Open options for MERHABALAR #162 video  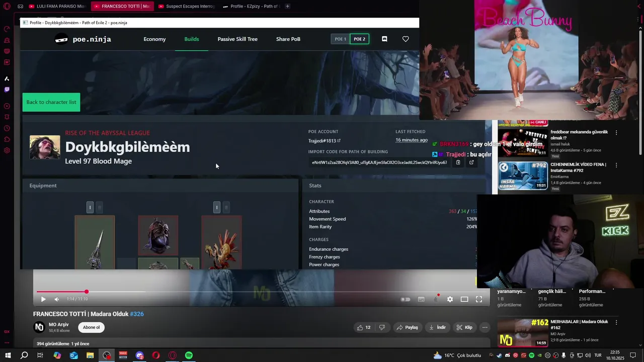(x=616, y=322)
